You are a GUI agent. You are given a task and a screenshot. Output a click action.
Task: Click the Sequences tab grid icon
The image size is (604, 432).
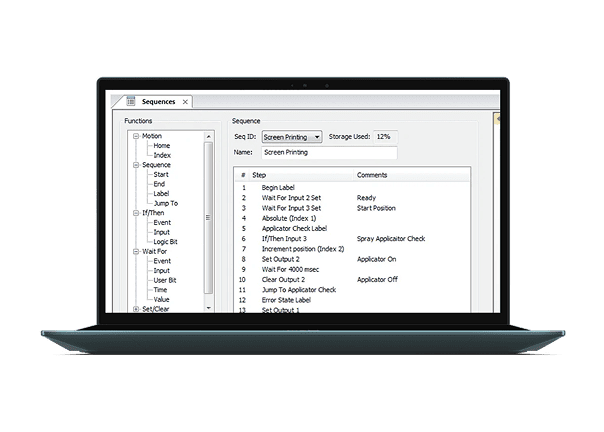pos(131,101)
